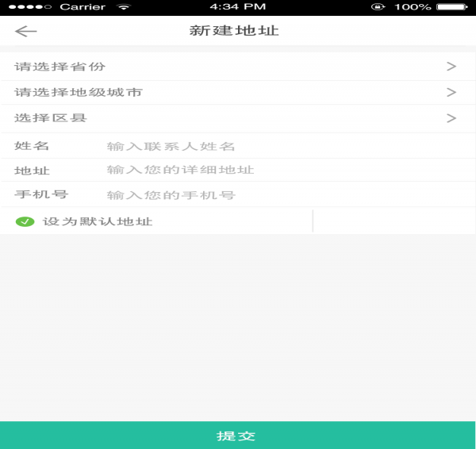Expand the city selection chevron
Viewport: 476px width, 449px height.
click(x=451, y=92)
